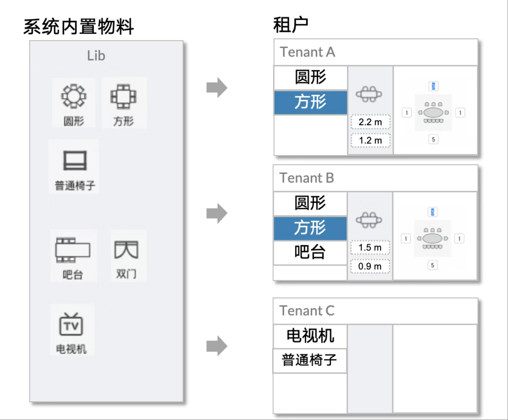The width and height of the screenshot is (508, 420).
Task: Click the 0.9 m dimension field in Tenant B
Action: [369, 266]
